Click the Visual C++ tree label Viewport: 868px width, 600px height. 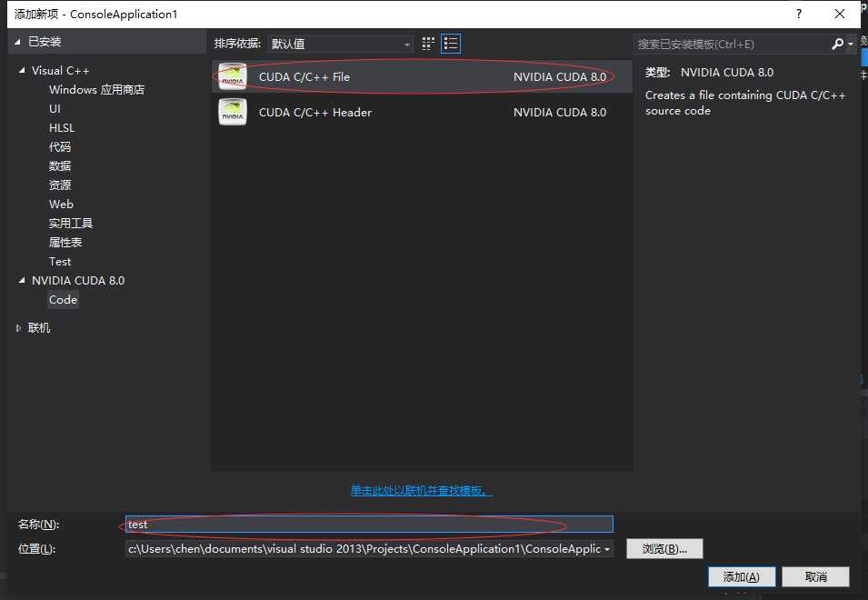point(60,70)
